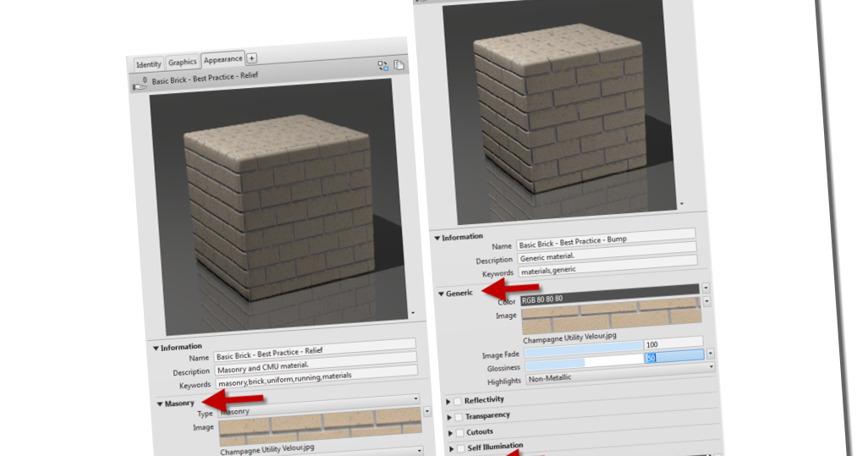
Task: Click Description field 'Masonry and CMU material.'
Action: pos(316,364)
